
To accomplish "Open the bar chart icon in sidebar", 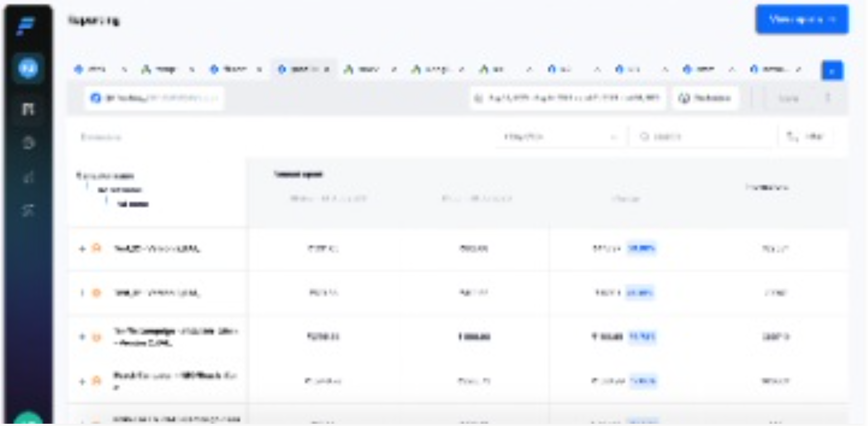I will tap(28, 177).
